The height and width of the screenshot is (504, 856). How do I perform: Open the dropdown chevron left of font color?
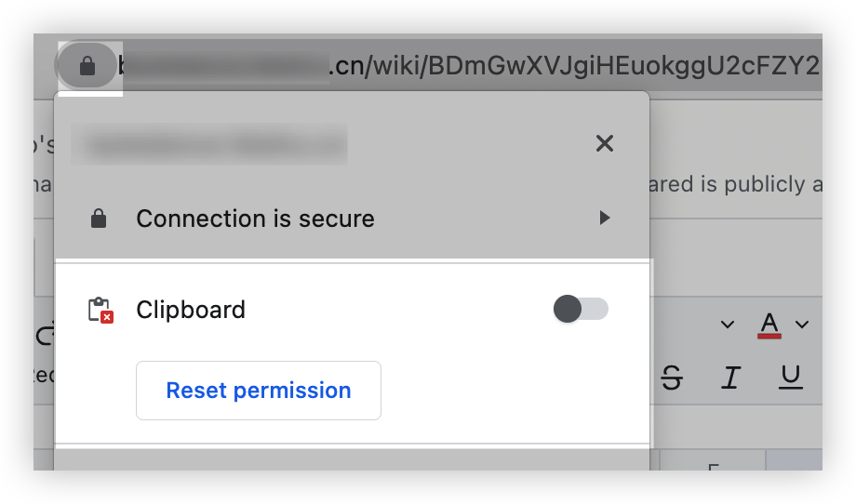tap(728, 325)
